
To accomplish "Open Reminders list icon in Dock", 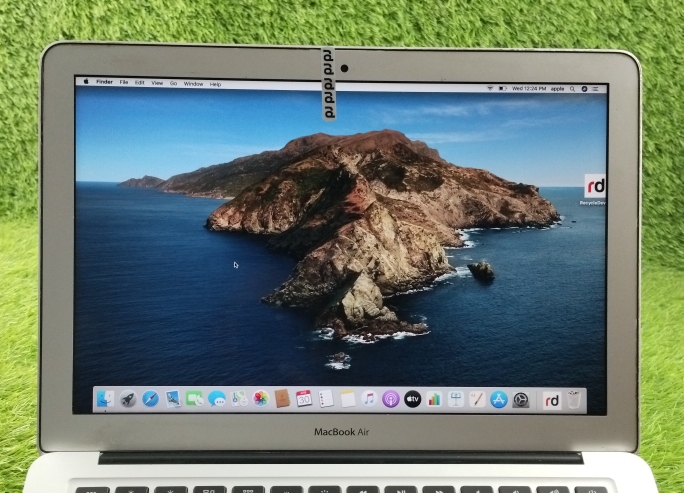I will (326, 399).
